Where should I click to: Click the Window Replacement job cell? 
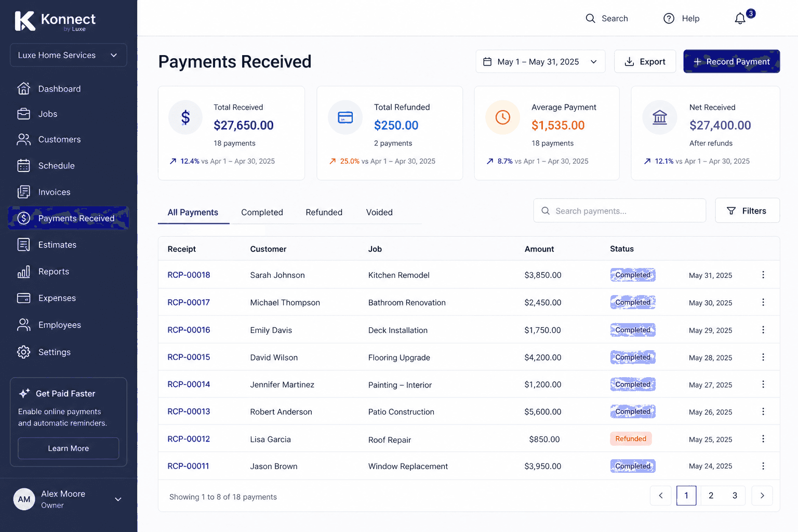click(x=408, y=467)
